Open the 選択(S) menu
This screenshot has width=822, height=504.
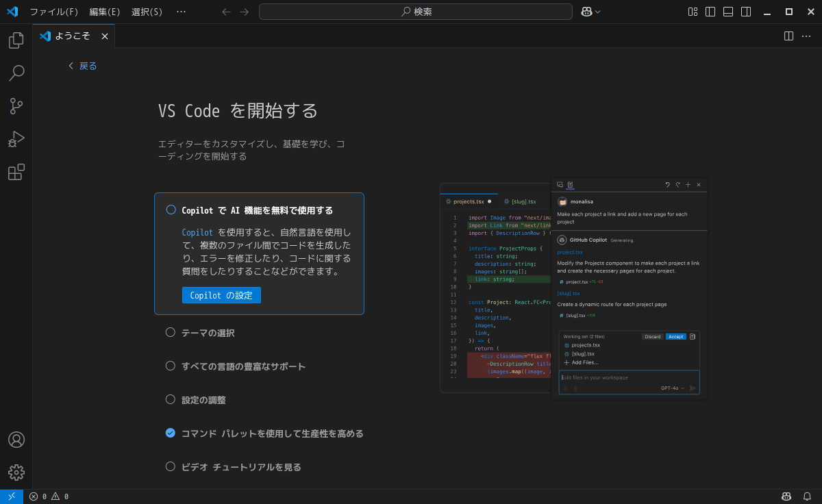click(x=147, y=12)
